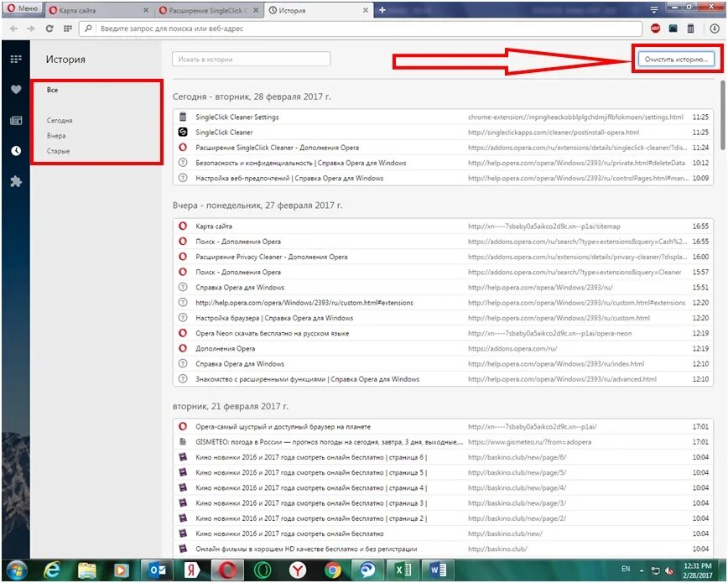
Task: Open the volume icon in system tray
Action: tap(669, 571)
